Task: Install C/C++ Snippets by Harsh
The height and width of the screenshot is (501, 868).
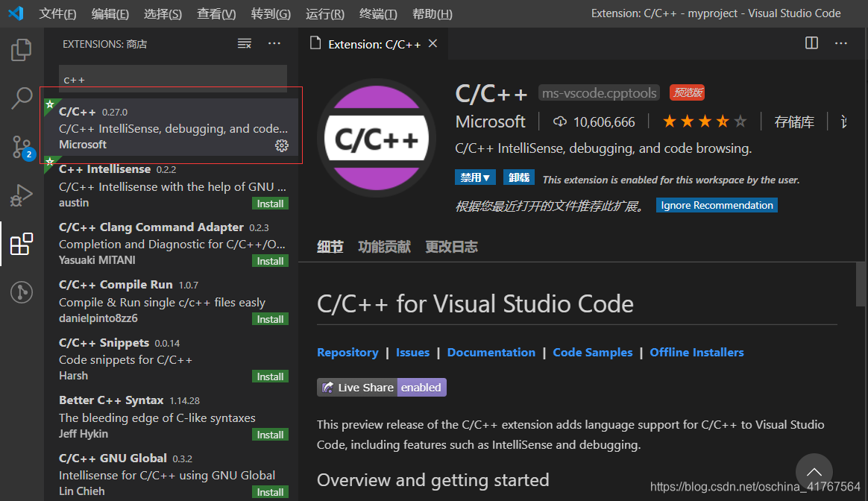Action: 270,377
